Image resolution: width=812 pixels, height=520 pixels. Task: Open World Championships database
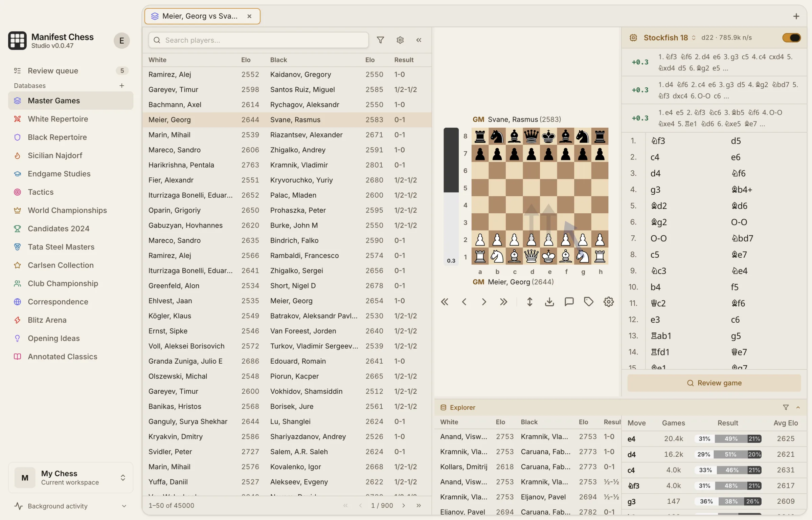tap(71, 210)
